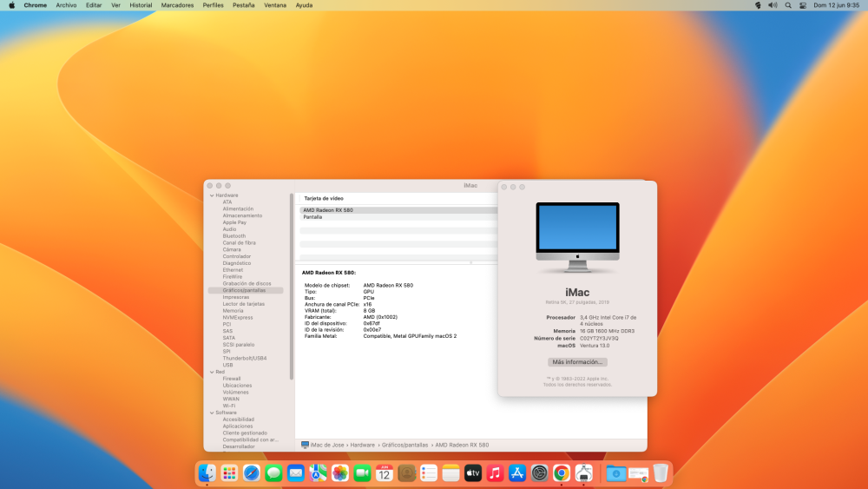Click the serial number C02YT2Y3JV3Q

[599, 339]
